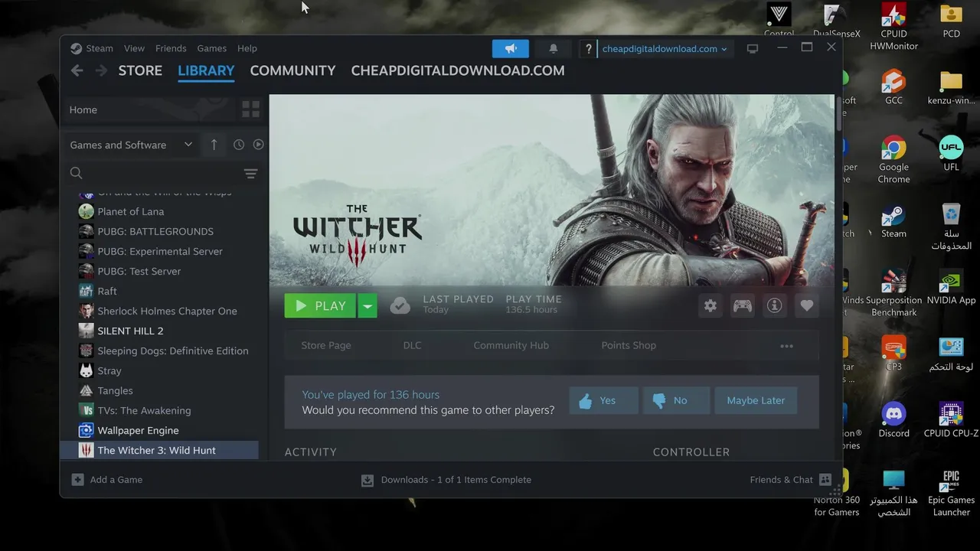Click the ready-to-play filter icon
The width and height of the screenshot is (980, 551).
[x=258, y=145]
